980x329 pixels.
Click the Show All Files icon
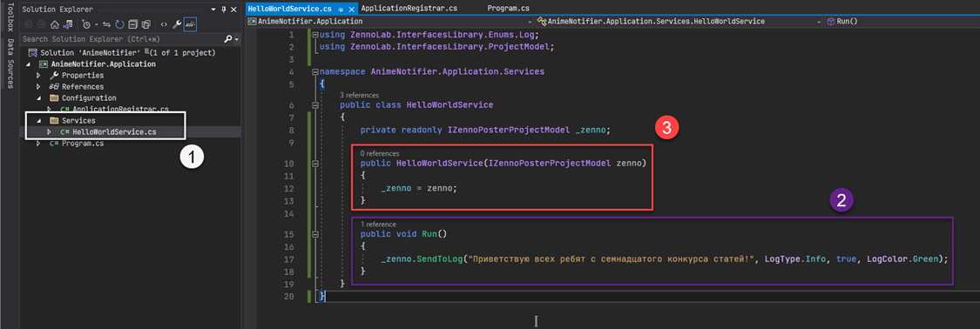tap(146, 25)
